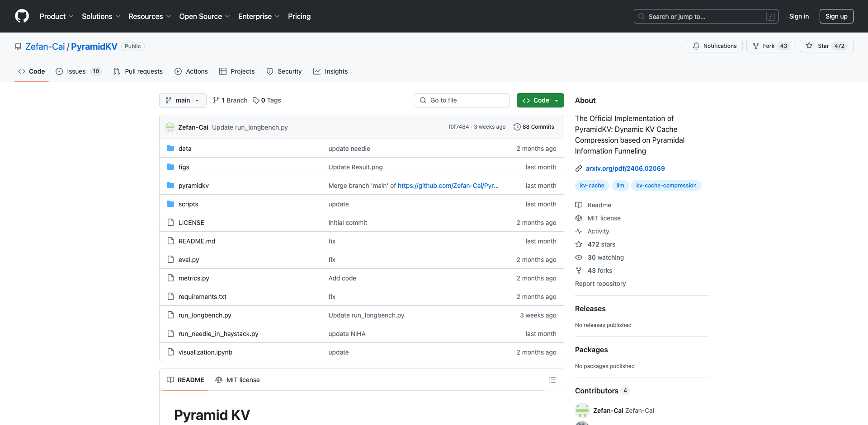Switch to the Insights tab
868x425 pixels.
pyautogui.click(x=330, y=71)
